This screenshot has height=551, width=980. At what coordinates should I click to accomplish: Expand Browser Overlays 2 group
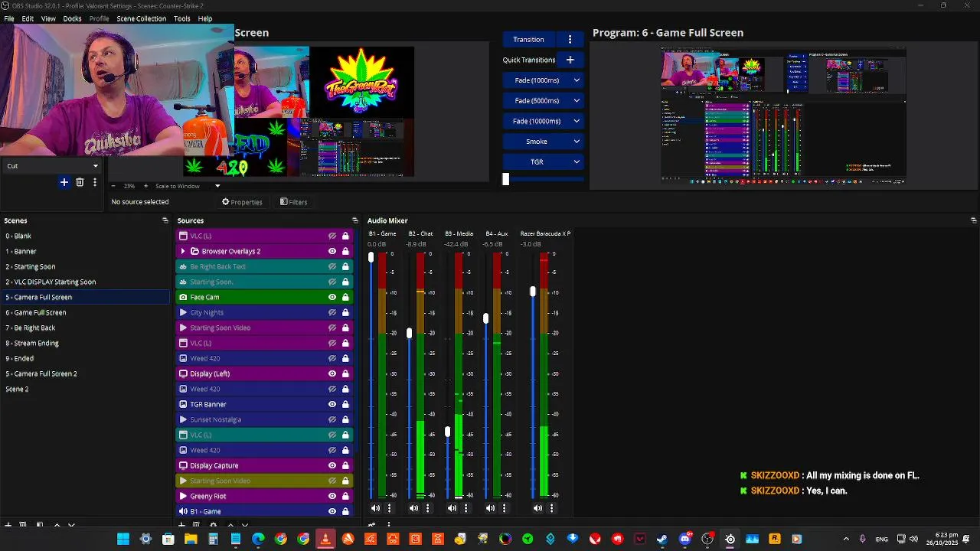click(183, 251)
